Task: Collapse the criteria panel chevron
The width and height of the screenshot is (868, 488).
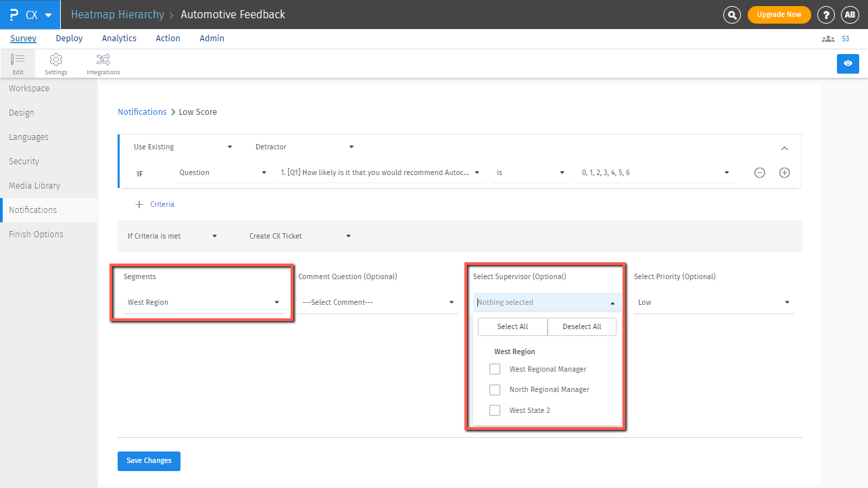Action: (784, 148)
